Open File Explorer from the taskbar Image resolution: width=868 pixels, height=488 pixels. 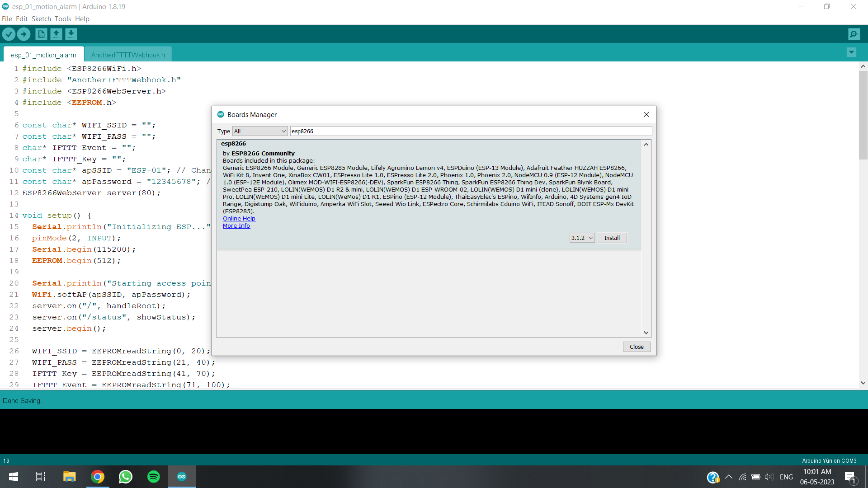coord(69,476)
